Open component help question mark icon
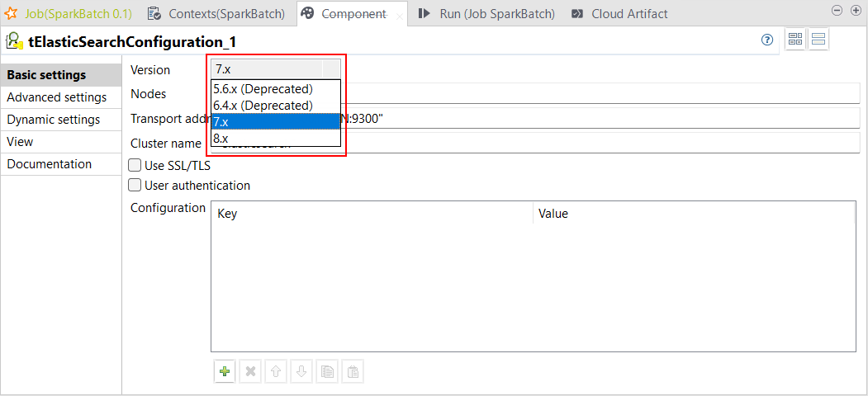868x396 pixels. [x=766, y=40]
